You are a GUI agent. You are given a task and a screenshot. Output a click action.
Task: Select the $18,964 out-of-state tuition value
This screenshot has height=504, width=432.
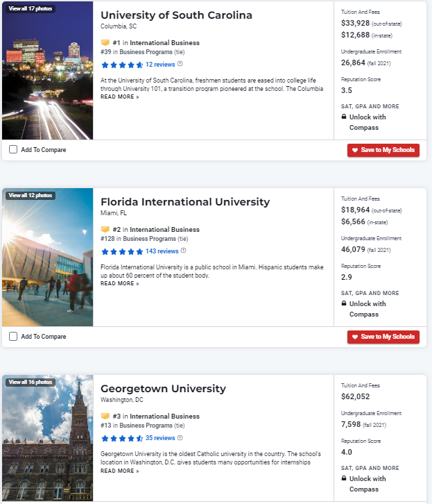(355, 210)
